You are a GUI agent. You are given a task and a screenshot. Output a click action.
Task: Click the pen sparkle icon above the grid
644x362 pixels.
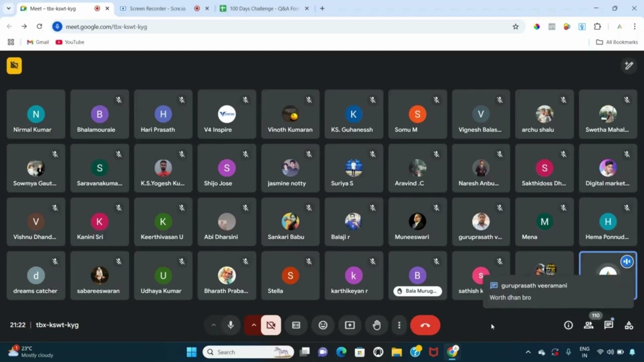click(x=629, y=65)
